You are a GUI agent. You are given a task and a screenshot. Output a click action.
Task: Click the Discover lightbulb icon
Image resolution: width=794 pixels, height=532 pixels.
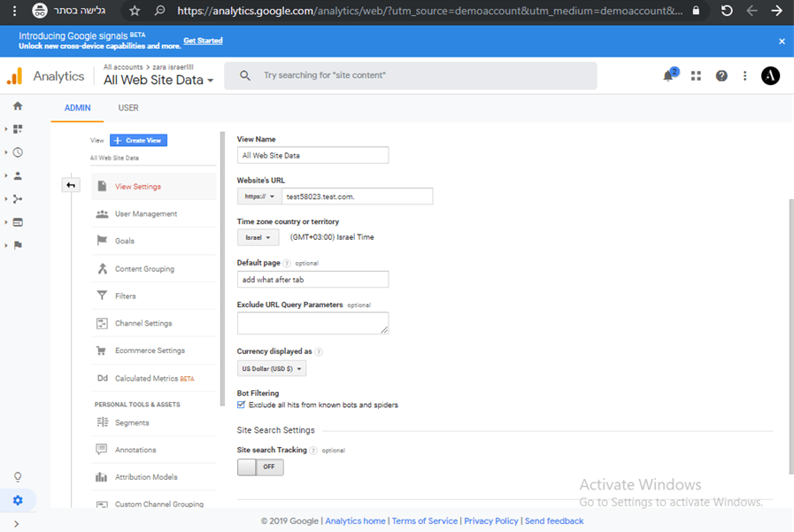[18, 477]
